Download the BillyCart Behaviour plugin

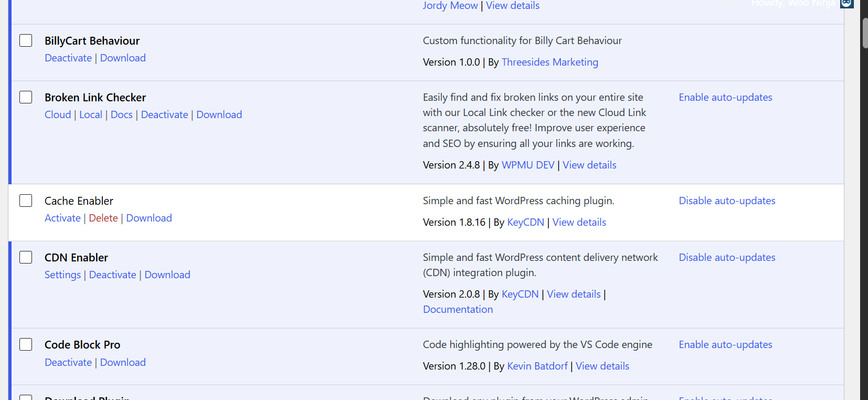tap(123, 58)
